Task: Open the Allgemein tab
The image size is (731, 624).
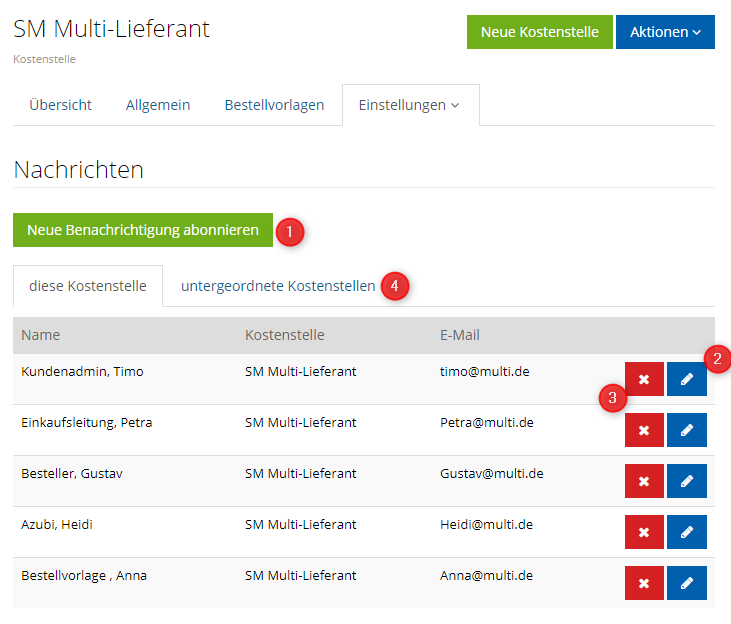Action: click(x=158, y=105)
